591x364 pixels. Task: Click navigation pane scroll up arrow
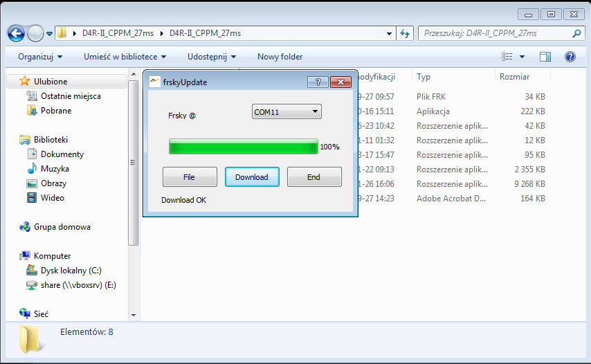(134, 75)
